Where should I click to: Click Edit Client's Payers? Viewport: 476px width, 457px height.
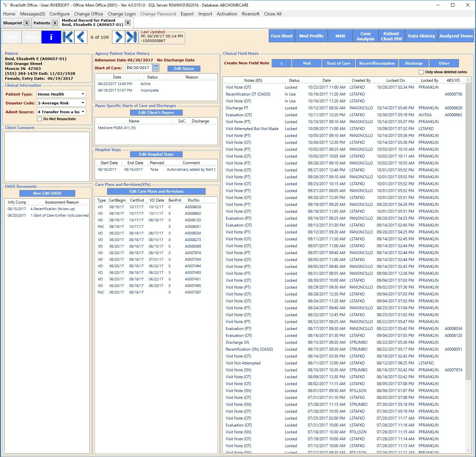click(156, 112)
